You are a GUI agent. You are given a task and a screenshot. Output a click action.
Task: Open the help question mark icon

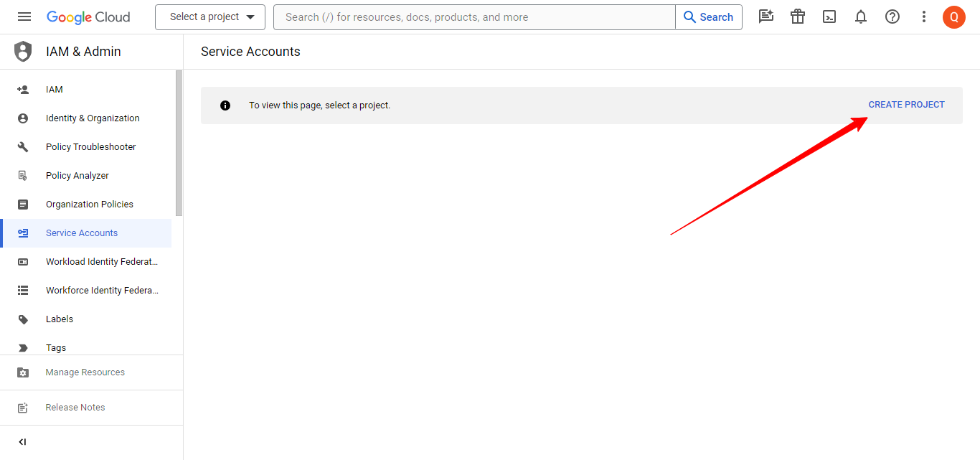tap(892, 17)
